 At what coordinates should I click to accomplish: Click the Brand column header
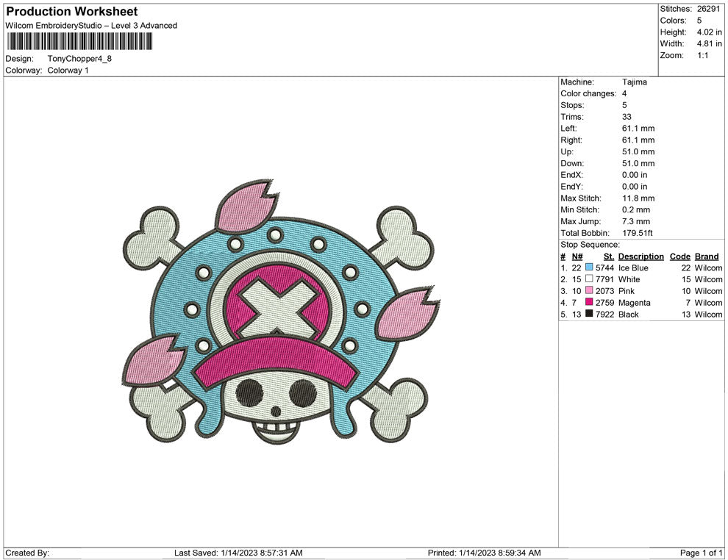coord(706,256)
